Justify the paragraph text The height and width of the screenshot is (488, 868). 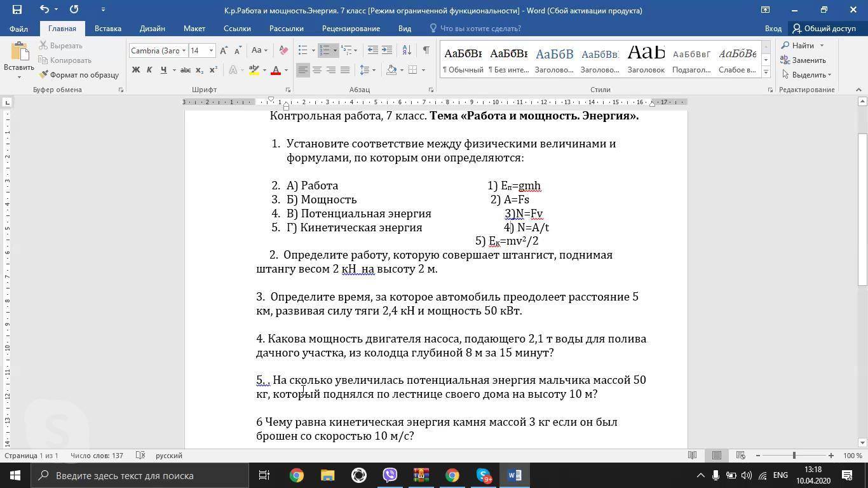345,70
